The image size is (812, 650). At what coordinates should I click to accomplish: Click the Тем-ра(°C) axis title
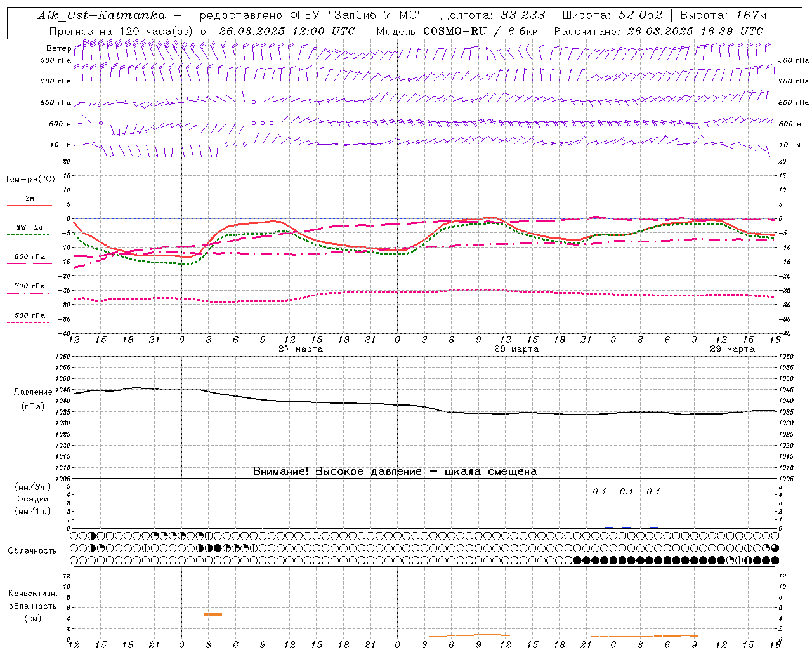pos(30,180)
